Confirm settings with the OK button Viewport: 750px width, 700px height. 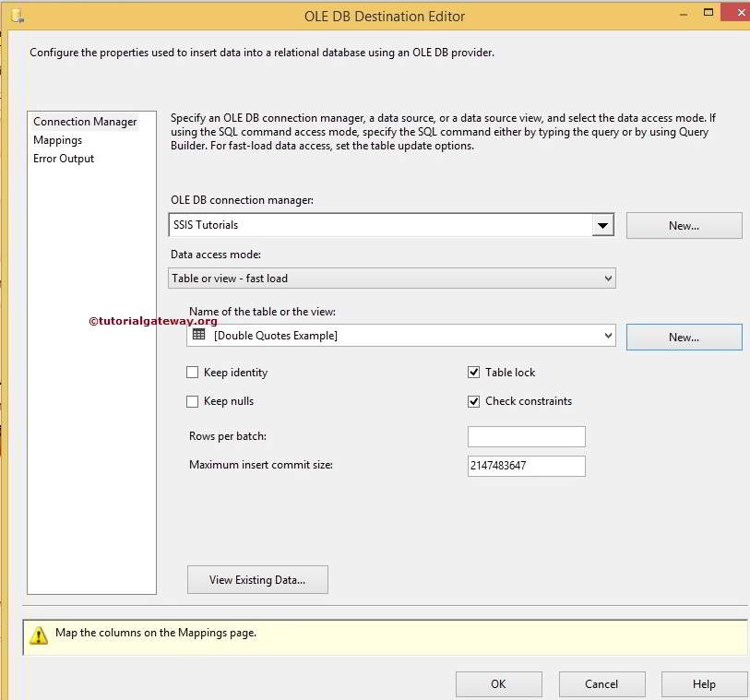tap(498, 683)
